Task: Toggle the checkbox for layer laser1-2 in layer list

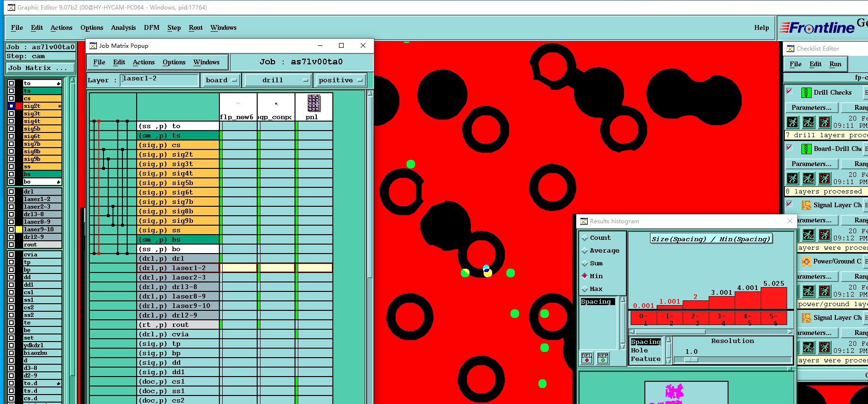Action: point(11,199)
